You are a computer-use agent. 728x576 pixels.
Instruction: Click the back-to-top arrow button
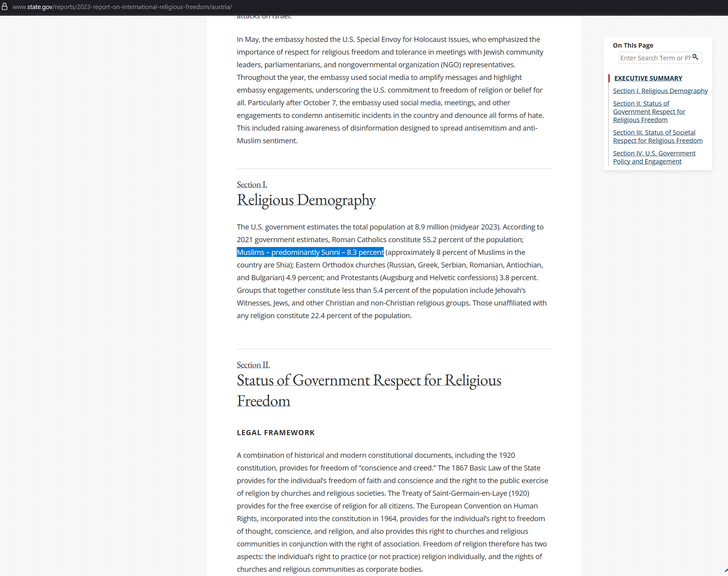[725, 570]
